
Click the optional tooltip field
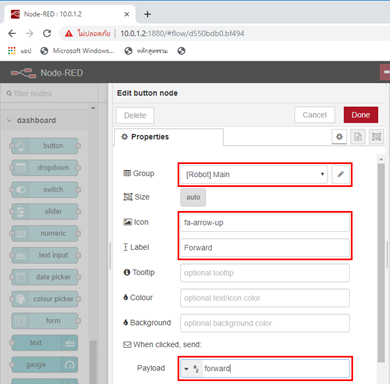[265, 273]
